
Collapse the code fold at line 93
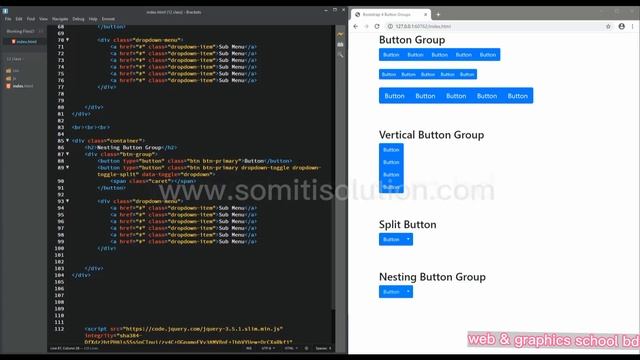click(x=67, y=201)
